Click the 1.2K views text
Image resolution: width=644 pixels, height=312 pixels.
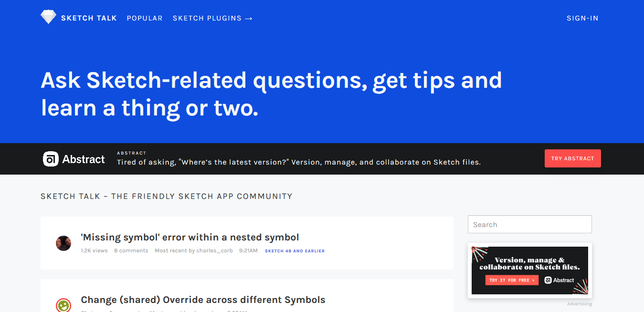tap(94, 250)
